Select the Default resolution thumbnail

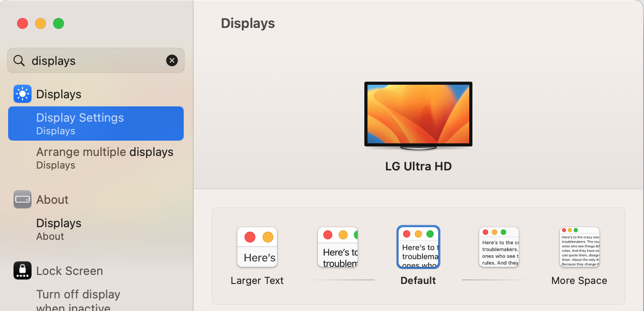(418, 247)
